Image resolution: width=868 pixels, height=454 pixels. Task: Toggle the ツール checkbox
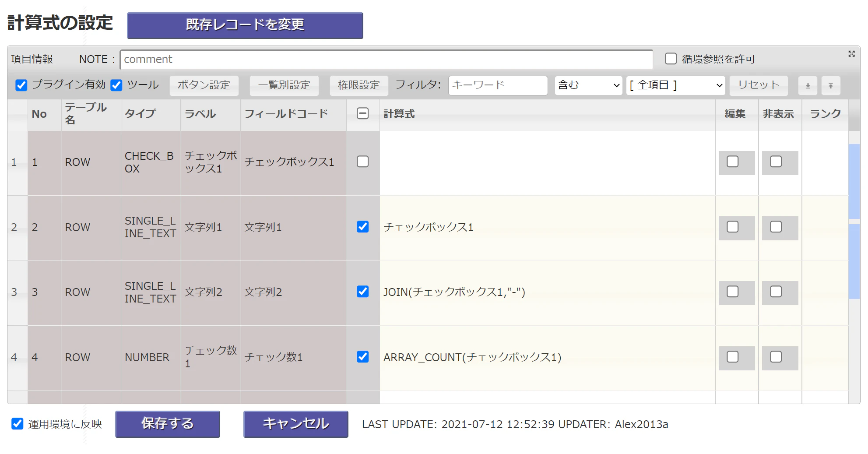(116, 85)
